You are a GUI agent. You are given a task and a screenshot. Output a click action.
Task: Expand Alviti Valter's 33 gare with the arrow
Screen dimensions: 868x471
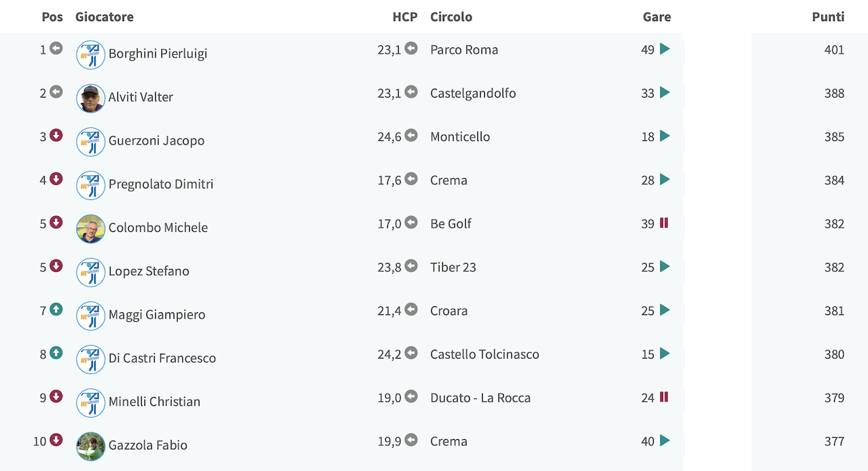click(665, 92)
